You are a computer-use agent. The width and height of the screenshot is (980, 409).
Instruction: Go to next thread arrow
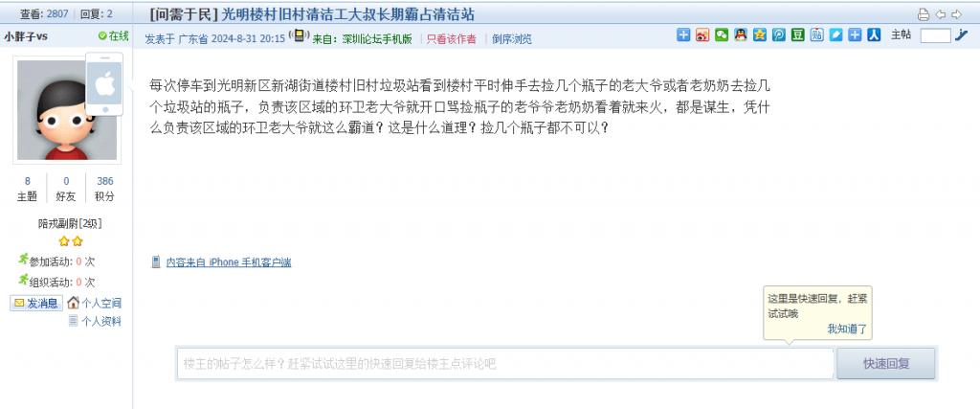956,14
